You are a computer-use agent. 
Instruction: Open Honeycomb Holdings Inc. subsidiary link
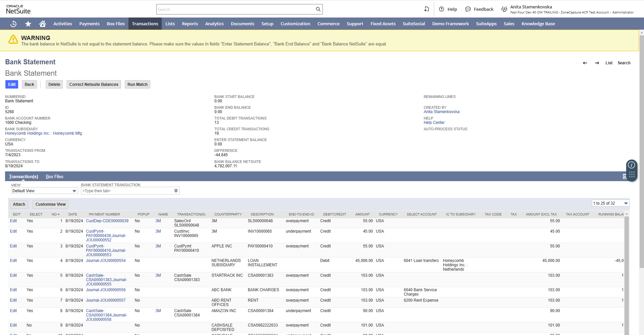coord(44,133)
